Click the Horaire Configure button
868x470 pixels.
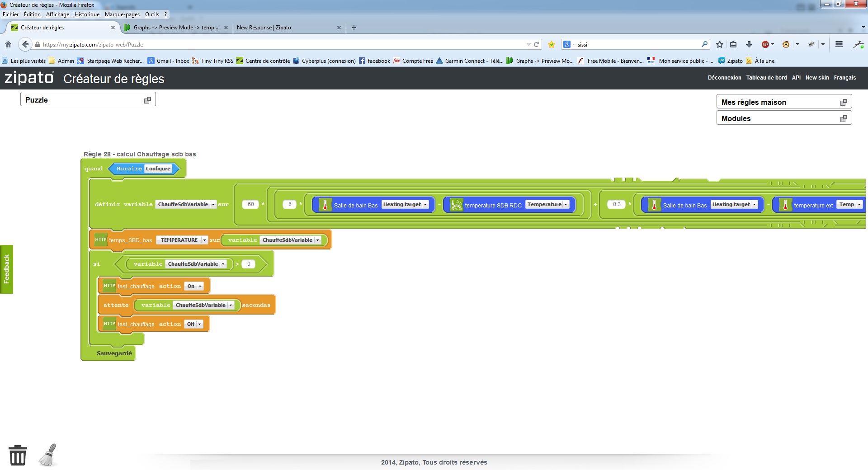point(158,169)
